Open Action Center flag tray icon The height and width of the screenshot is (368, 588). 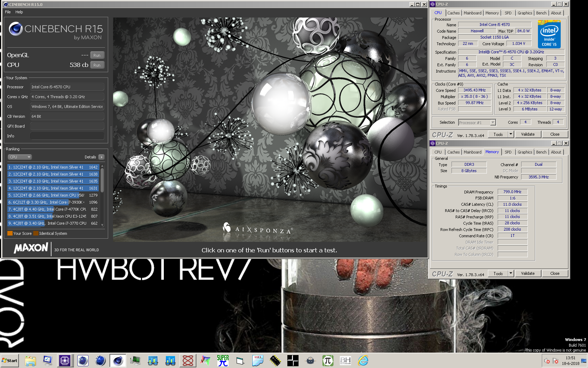pos(555,361)
